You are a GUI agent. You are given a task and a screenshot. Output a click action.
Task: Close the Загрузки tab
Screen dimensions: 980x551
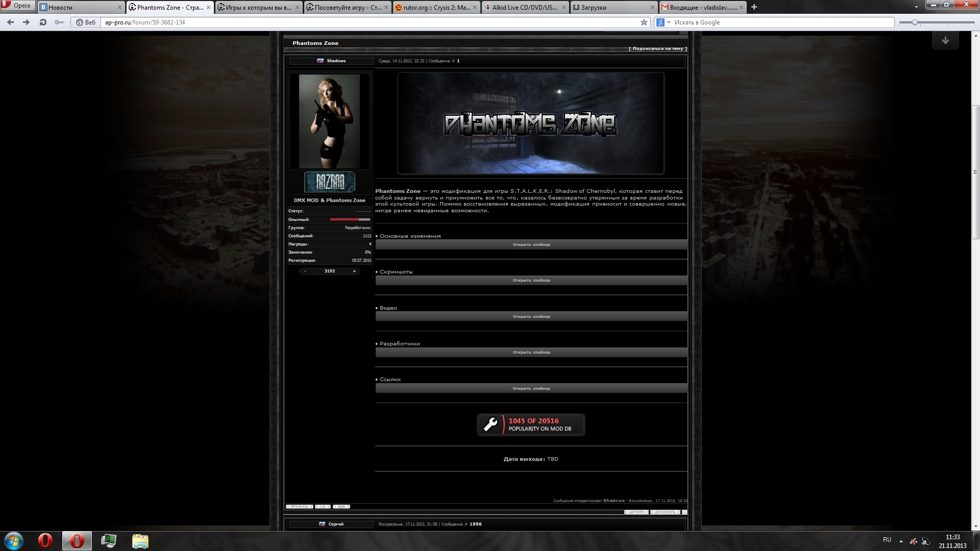(652, 8)
